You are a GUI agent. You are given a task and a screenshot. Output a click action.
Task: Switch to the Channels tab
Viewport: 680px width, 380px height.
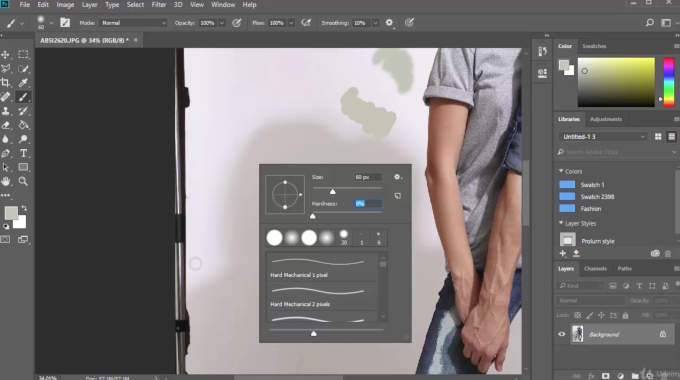point(595,269)
